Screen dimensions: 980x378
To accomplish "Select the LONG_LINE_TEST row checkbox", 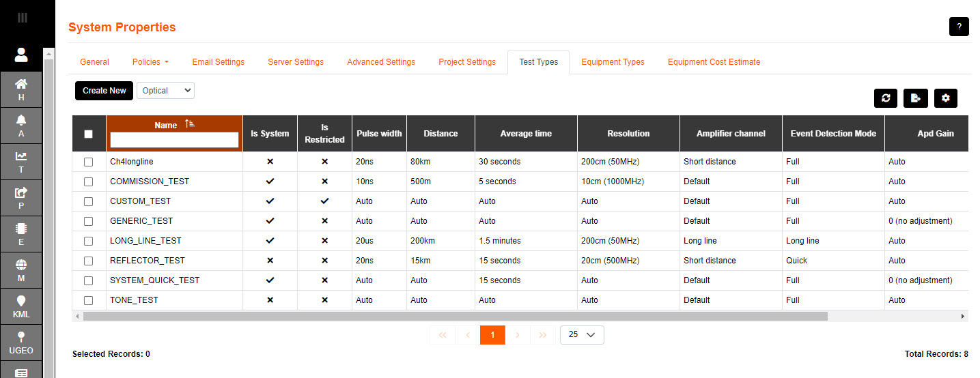I will pyautogui.click(x=88, y=241).
